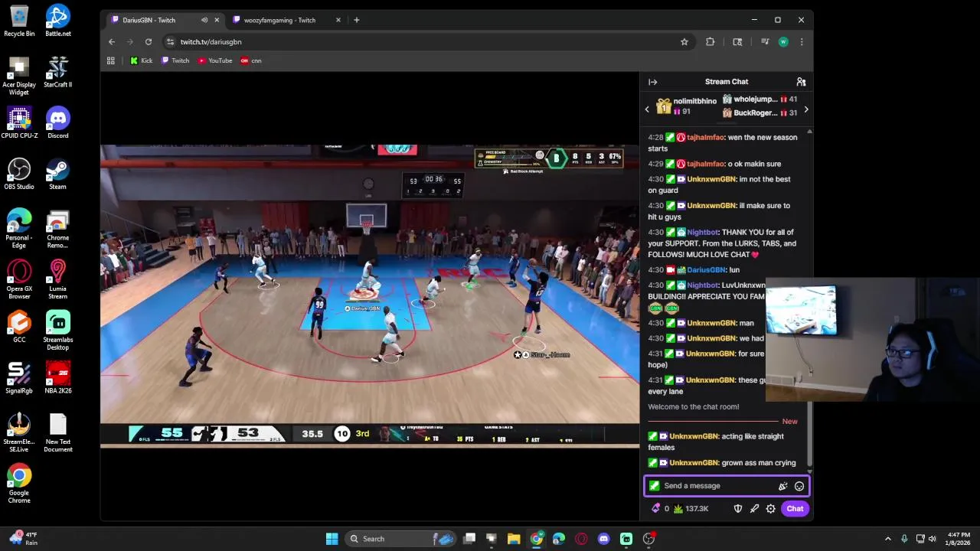Open clock showing 4:47 PM
This screenshot has width=980, height=551.
(958, 539)
